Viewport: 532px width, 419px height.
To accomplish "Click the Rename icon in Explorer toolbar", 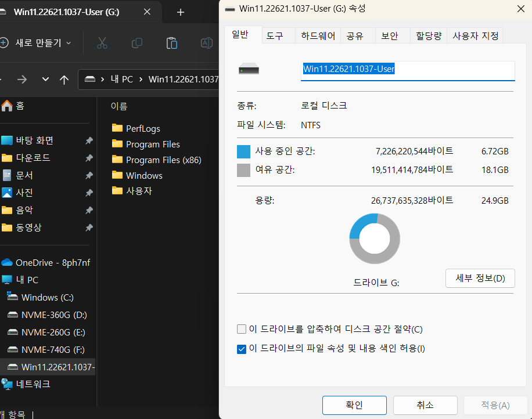I will (207, 43).
